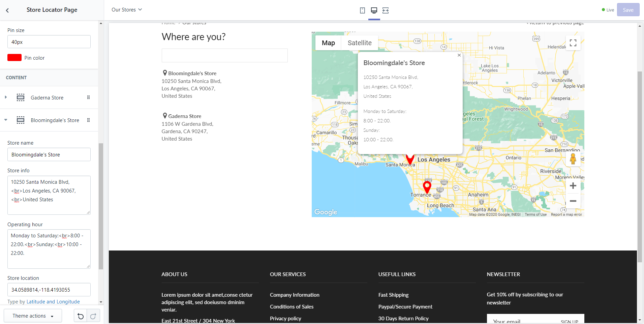The width and height of the screenshot is (644, 324).
Task: Zoom in on the map
Action: (573, 186)
